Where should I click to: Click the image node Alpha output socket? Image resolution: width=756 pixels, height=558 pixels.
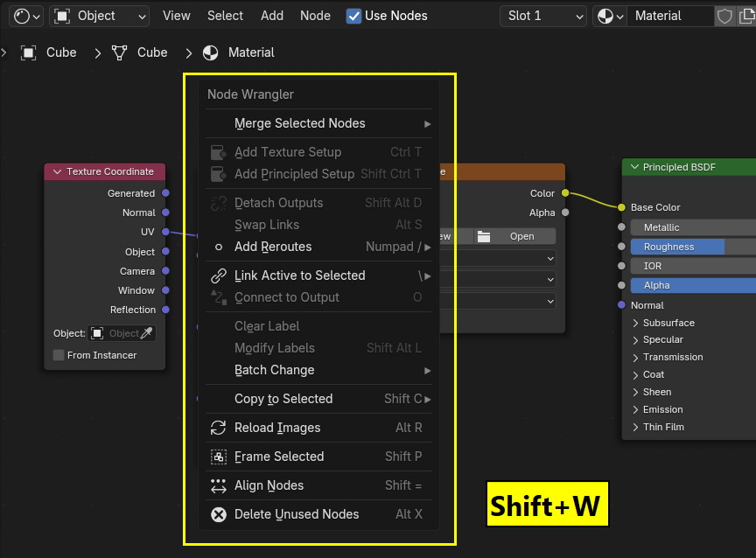[565, 213]
